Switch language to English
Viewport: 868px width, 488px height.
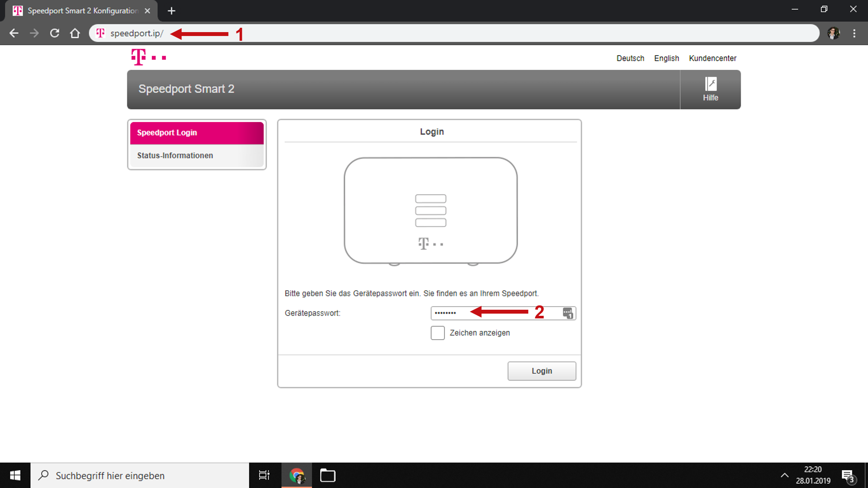666,58
